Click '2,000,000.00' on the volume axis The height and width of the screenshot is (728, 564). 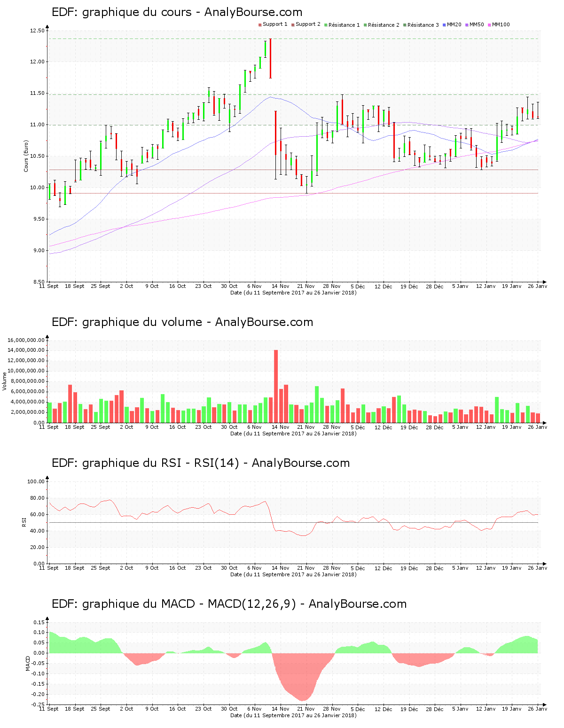pos(28,412)
